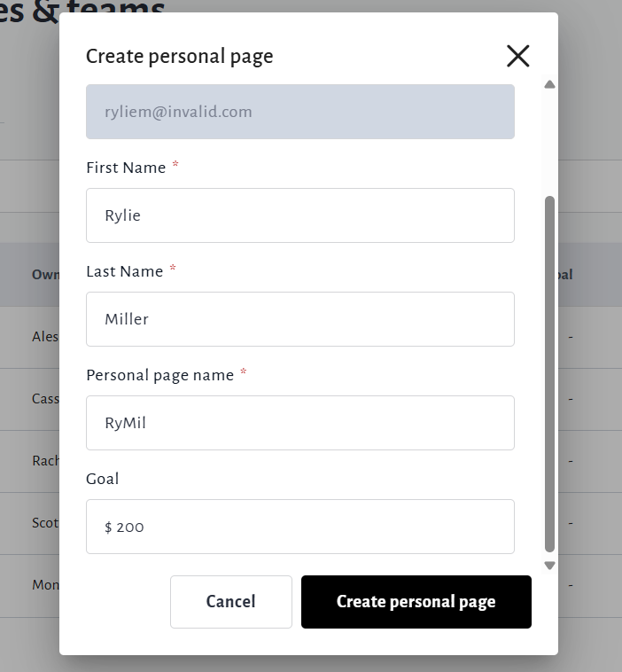
Task: Close the Create personal page dialog
Action: 517,57
